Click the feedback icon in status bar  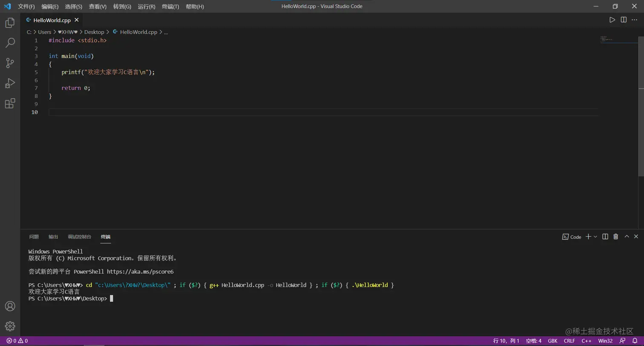click(x=622, y=341)
